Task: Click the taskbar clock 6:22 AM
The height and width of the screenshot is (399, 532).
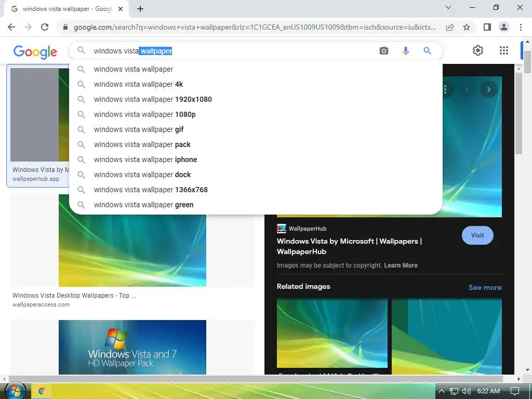Action: (x=488, y=391)
